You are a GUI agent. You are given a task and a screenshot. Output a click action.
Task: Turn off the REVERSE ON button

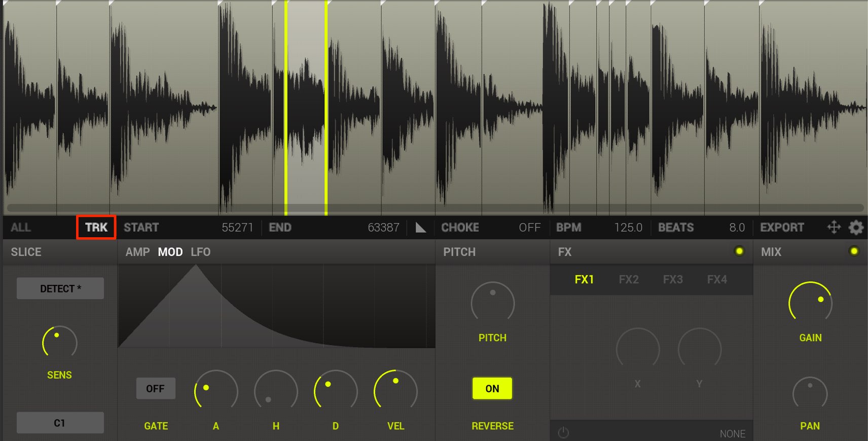pyautogui.click(x=492, y=389)
